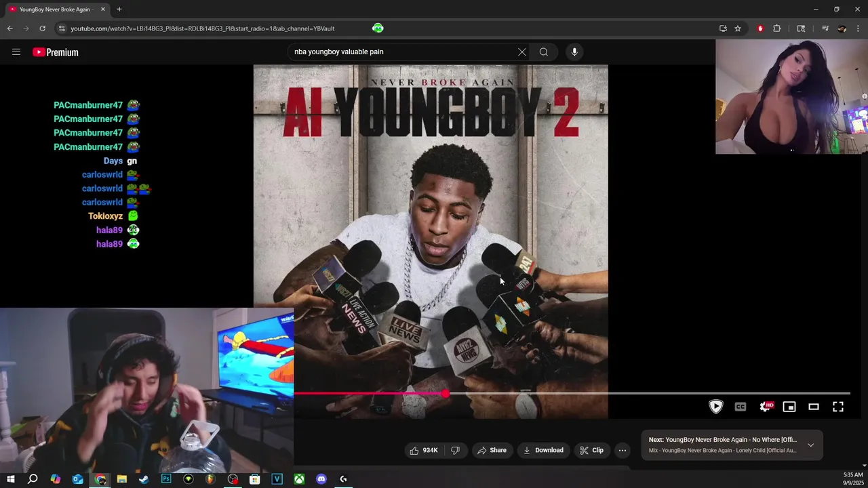
Task: Open the Chrome profile avatar
Action: (x=842, y=28)
